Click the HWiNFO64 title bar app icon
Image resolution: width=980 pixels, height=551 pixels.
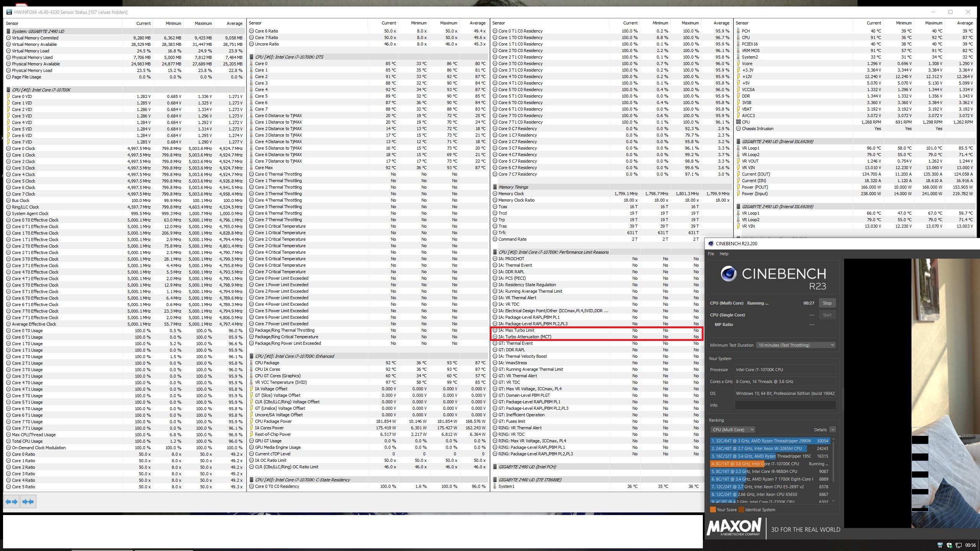pos(9,12)
